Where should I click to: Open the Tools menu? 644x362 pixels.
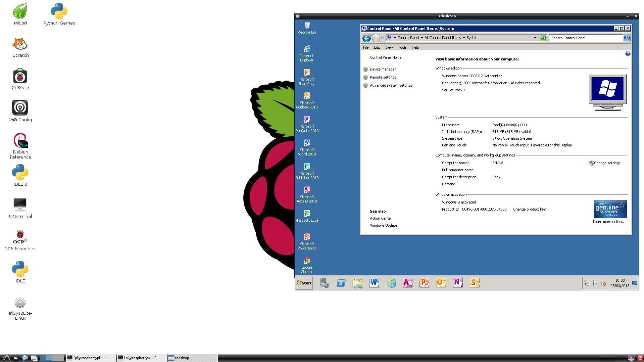402,47
